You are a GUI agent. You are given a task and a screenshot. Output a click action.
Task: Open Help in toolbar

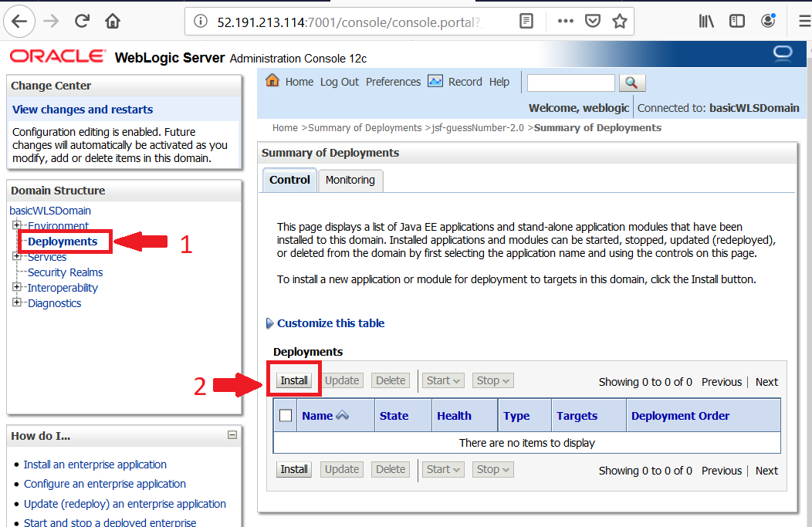click(499, 82)
